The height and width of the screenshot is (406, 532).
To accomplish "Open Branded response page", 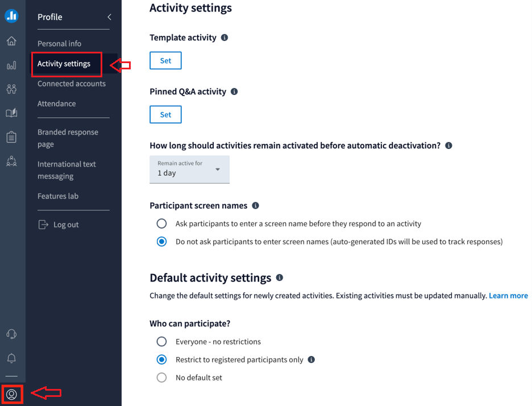I will (x=68, y=138).
